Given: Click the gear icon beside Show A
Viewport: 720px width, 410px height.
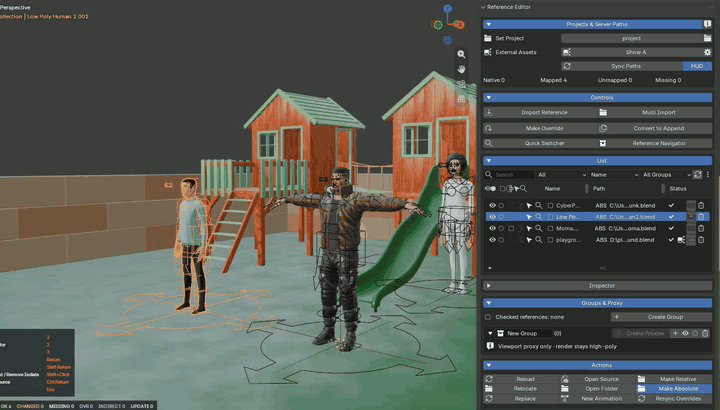Looking at the screenshot, I should tap(707, 52).
